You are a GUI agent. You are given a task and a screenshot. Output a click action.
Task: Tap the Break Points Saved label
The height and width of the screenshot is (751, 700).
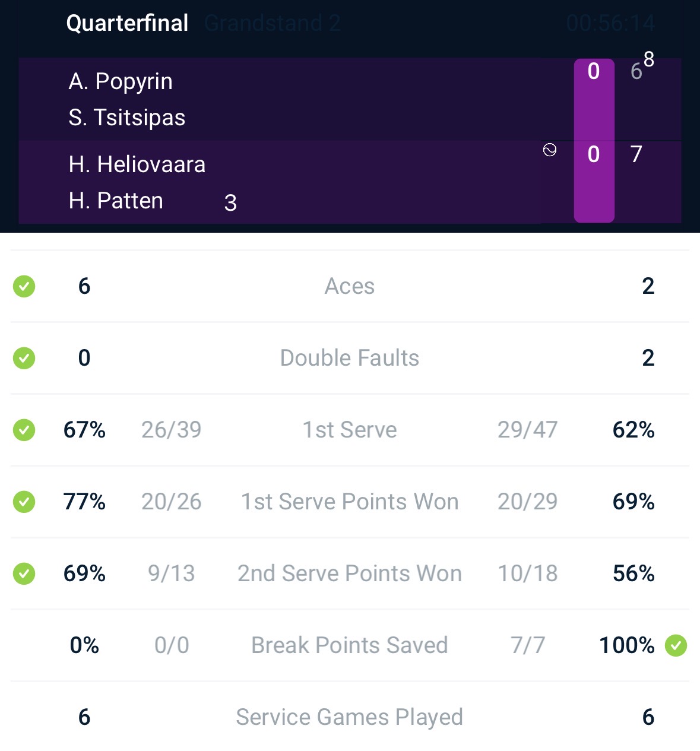pos(350,645)
